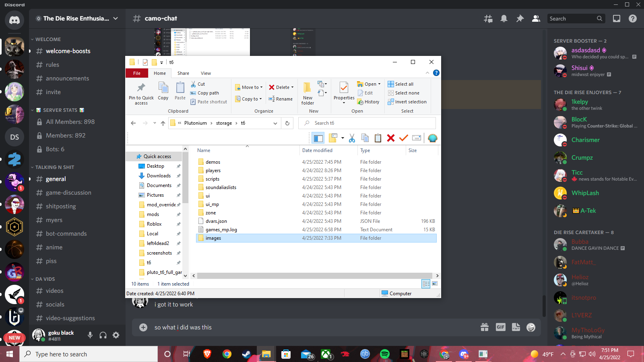The height and width of the screenshot is (362, 644).
Task: Click the scissors cut icon in the Explorer toolbar
Action: [x=352, y=138]
